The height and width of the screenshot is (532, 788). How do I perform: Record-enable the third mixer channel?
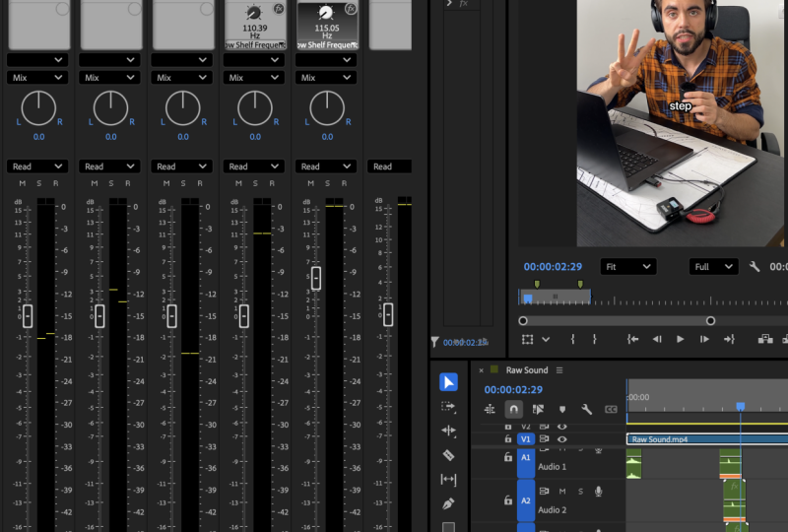[200, 183]
